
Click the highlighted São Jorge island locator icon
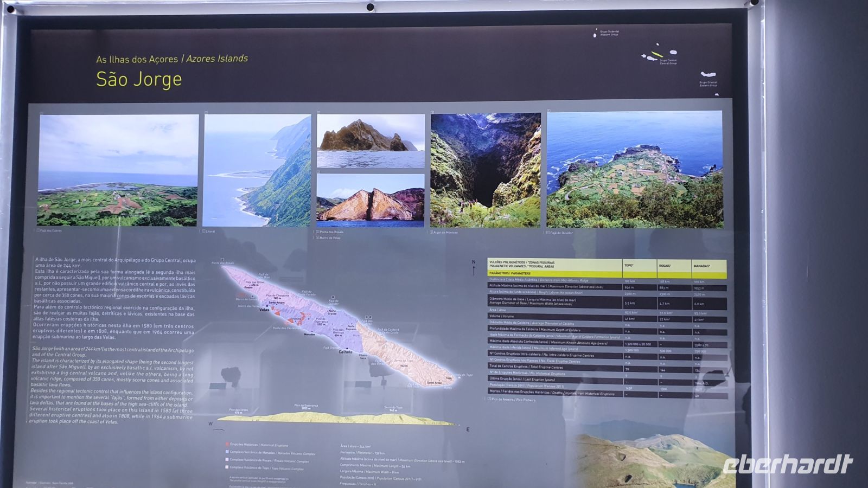click(657, 54)
